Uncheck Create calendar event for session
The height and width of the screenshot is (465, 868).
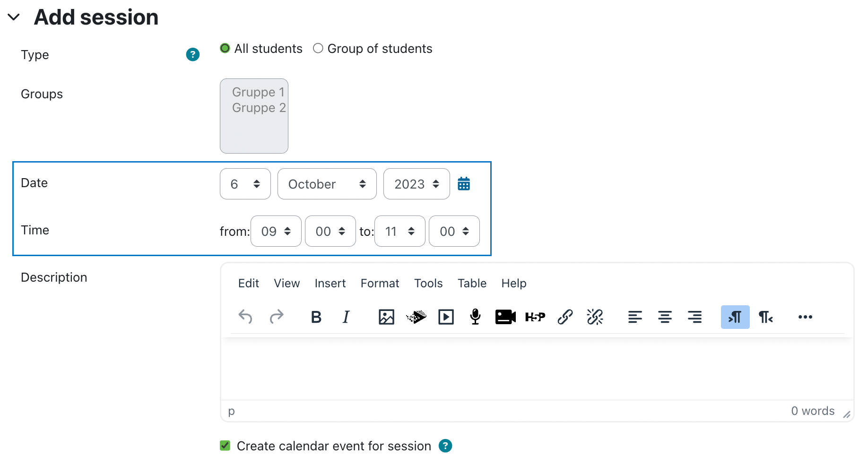coord(225,446)
